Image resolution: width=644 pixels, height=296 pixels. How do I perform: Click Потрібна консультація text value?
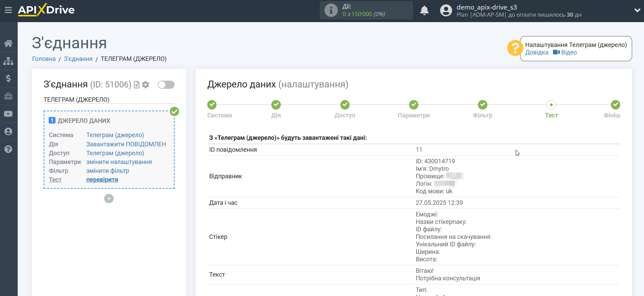(x=448, y=278)
